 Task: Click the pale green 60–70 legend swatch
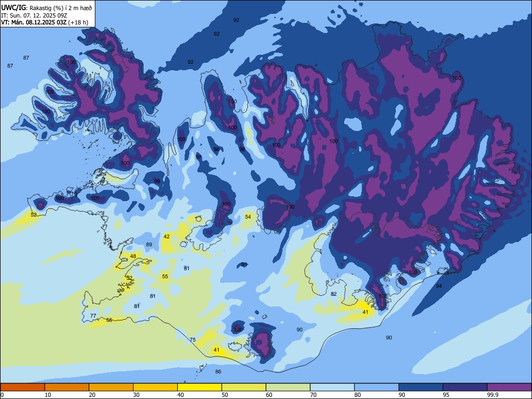click(x=288, y=387)
